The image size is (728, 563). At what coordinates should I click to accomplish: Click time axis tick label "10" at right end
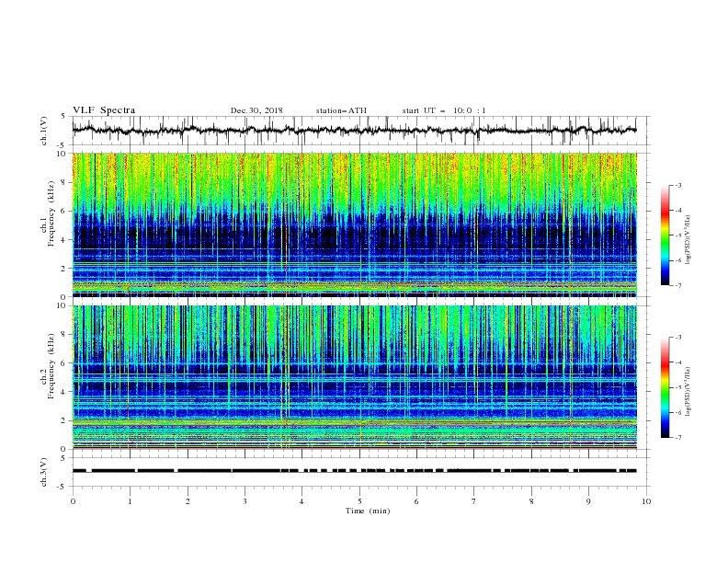646,501
